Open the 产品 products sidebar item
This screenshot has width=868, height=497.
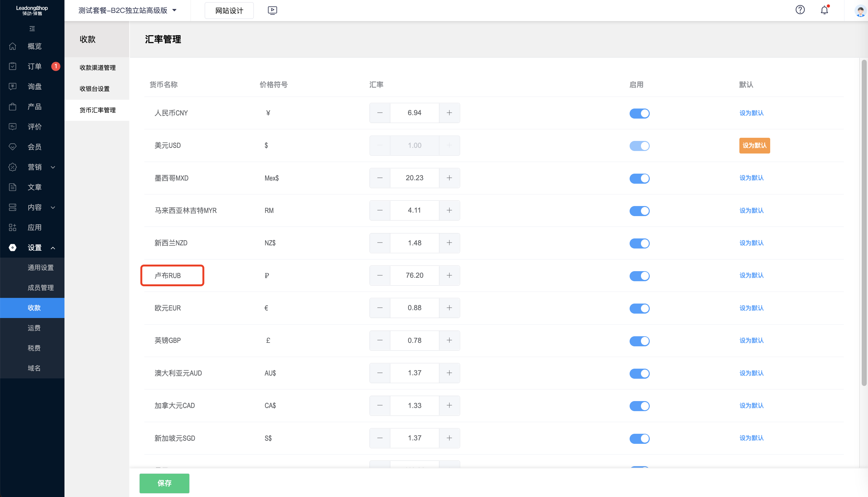tap(35, 107)
